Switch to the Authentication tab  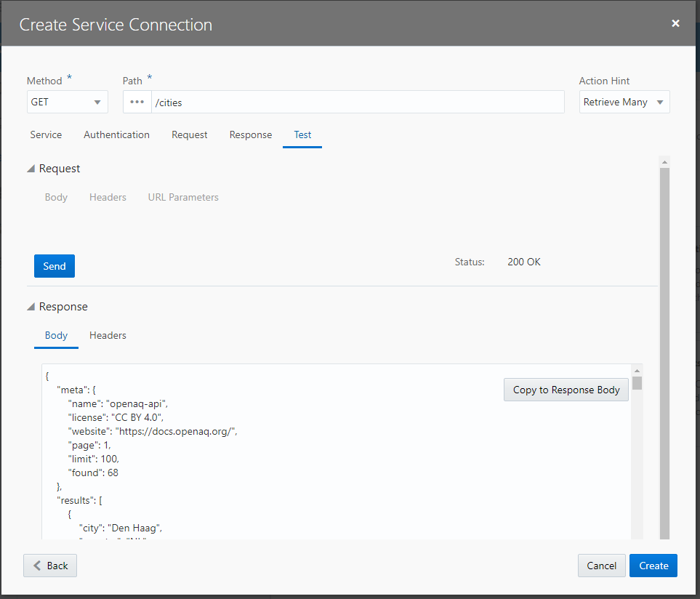[116, 134]
